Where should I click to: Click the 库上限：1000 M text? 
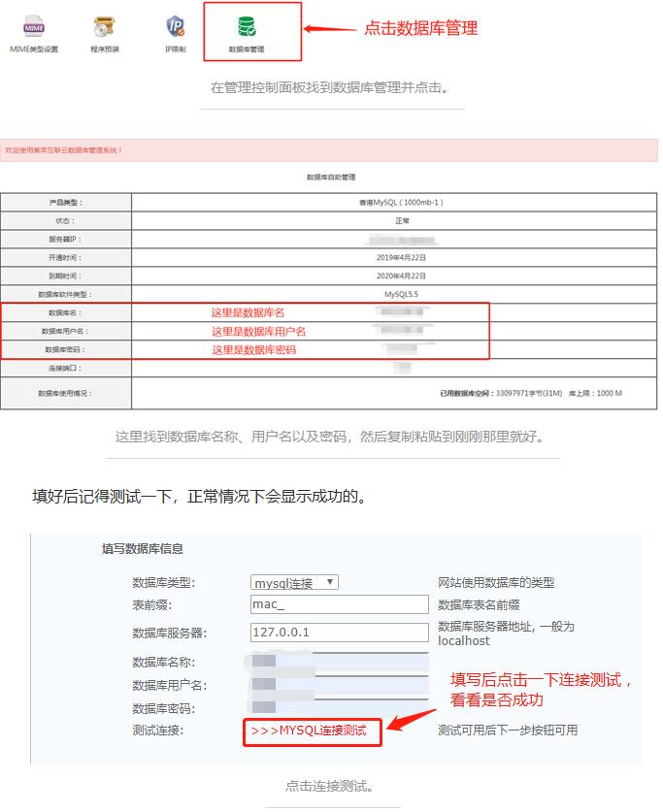tap(595, 394)
